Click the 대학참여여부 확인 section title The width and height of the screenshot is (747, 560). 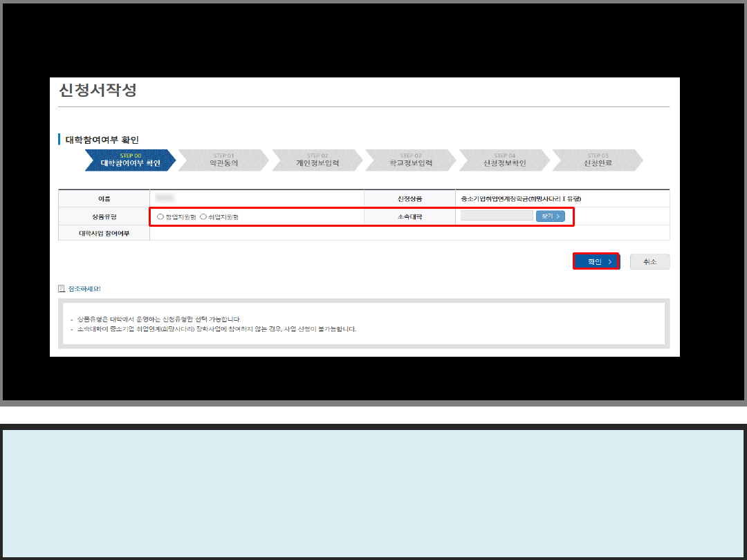pyautogui.click(x=102, y=140)
